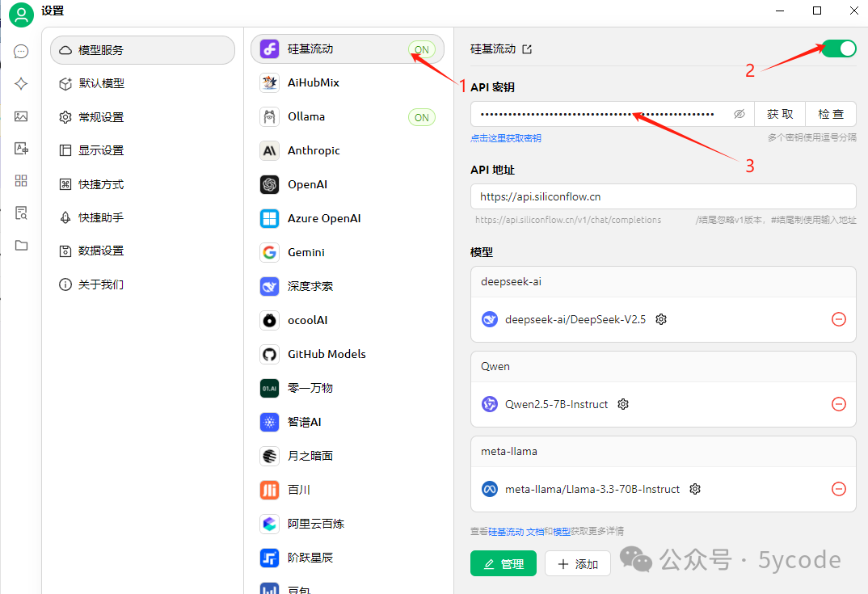Open the mini apps grid sidebar icon
Screen dimensions: 868x594
point(21,180)
